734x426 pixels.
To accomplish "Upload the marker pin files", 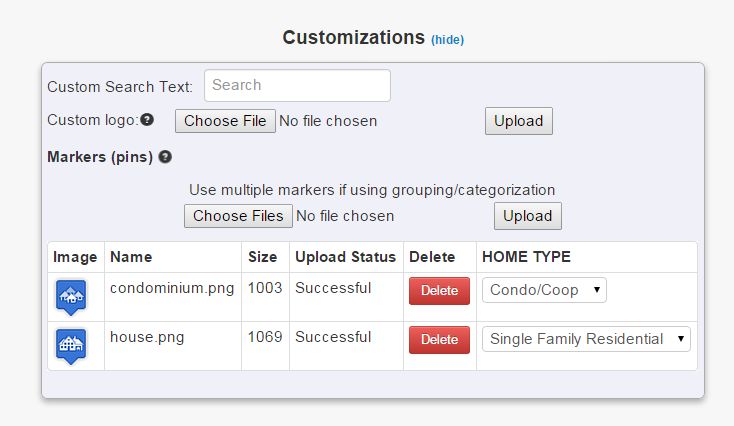I will [527, 216].
